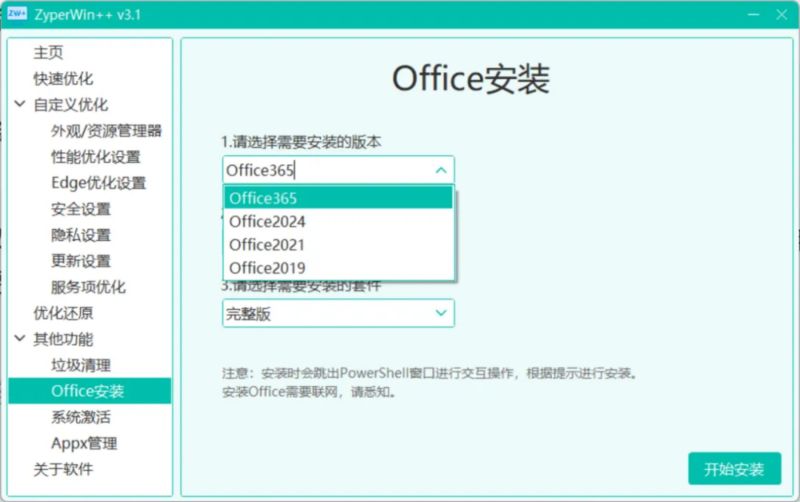Open 服务项优化 page
Viewport: 800px width, 502px height.
click(88, 287)
